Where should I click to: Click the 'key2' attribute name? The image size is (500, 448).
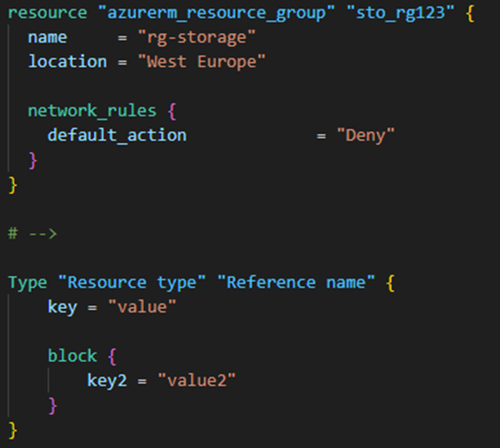(x=107, y=381)
